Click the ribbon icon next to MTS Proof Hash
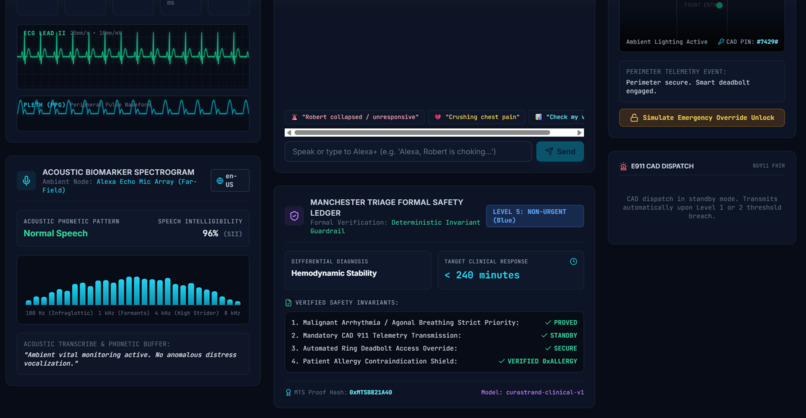The height and width of the screenshot is (418, 806). point(288,392)
